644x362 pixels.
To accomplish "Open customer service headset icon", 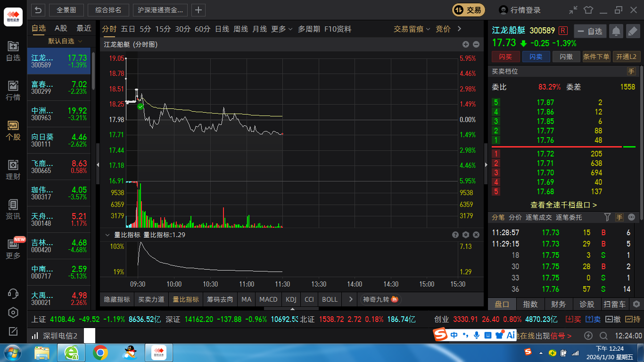I will 13,293.
